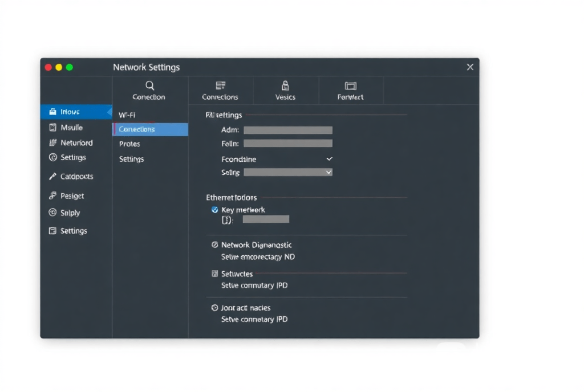Image resolution: width=584 pixels, height=392 pixels.
Task: Close the window with the X button
Action: click(x=470, y=67)
